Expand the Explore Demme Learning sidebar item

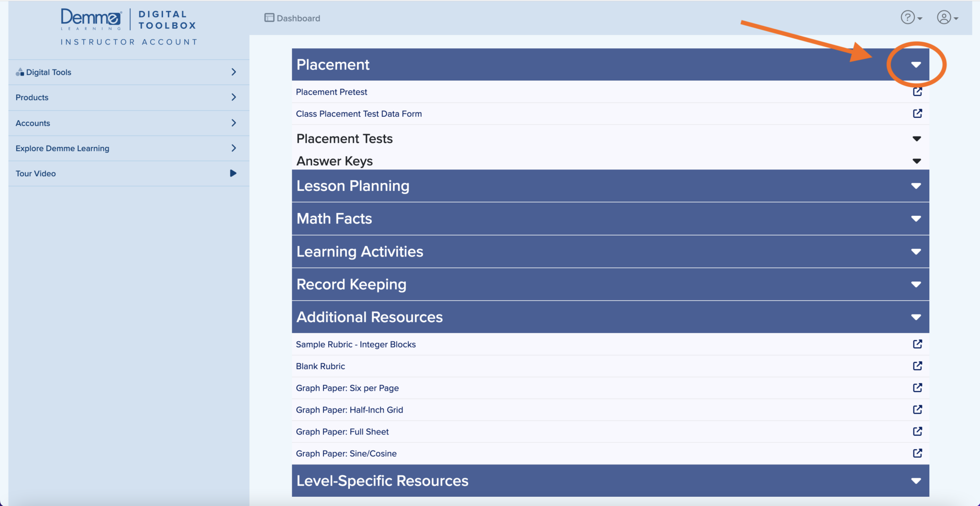(62, 148)
